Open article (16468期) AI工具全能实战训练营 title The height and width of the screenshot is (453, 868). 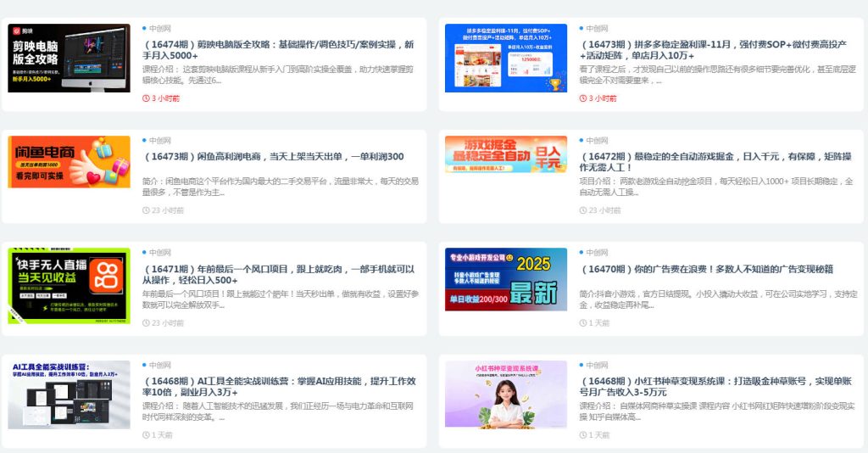coord(279,387)
